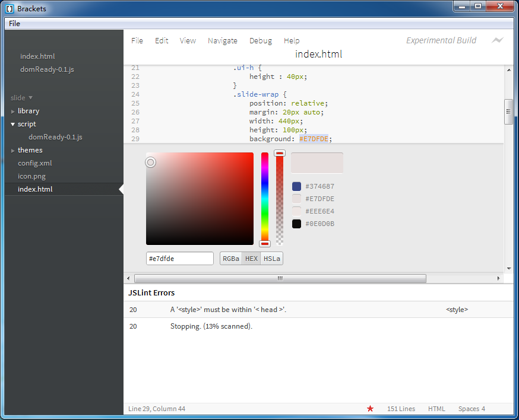519x420 pixels.
Task: Click the hex color input field
Action: click(x=179, y=259)
